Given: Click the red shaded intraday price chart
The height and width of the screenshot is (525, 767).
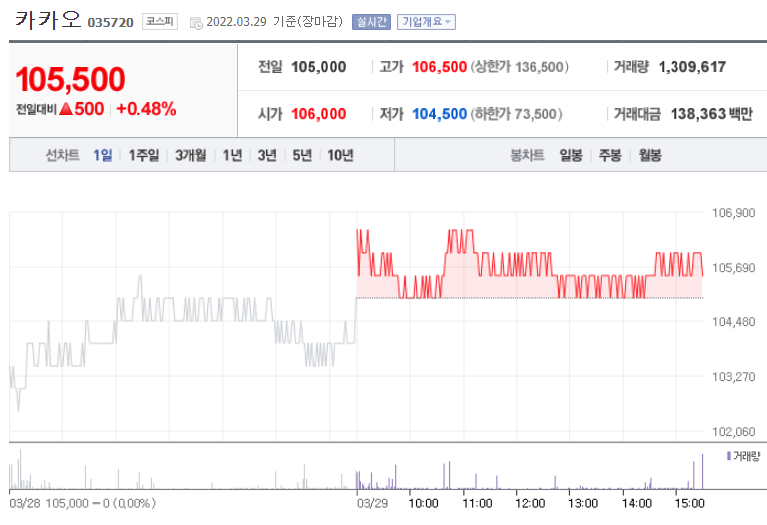Looking at the screenshot, I should 530,264.
